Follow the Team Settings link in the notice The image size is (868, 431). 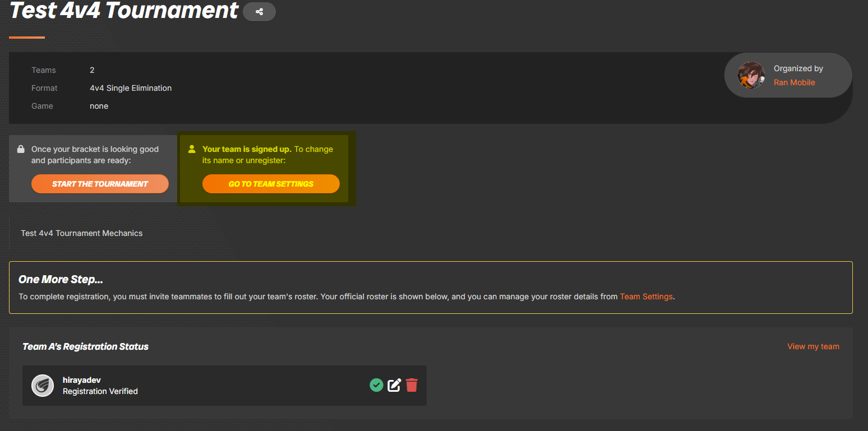pos(646,296)
